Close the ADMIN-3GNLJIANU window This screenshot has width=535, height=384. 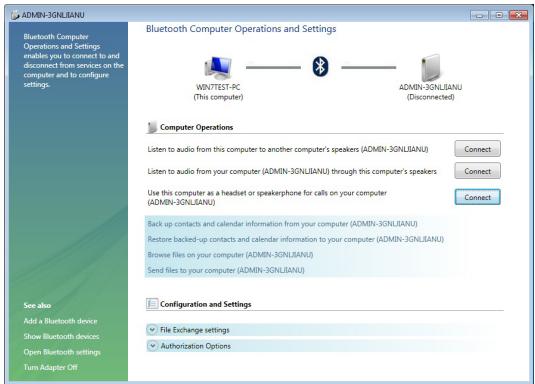click(518, 15)
